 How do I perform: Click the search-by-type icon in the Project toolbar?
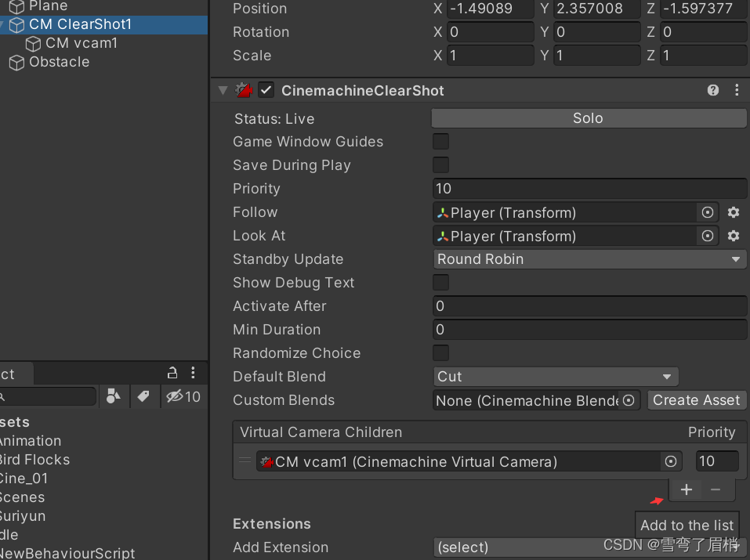click(113, 396)
